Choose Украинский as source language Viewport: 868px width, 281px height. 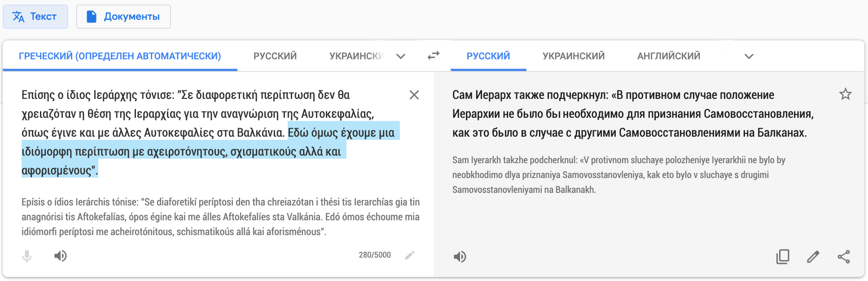(356, 56)
